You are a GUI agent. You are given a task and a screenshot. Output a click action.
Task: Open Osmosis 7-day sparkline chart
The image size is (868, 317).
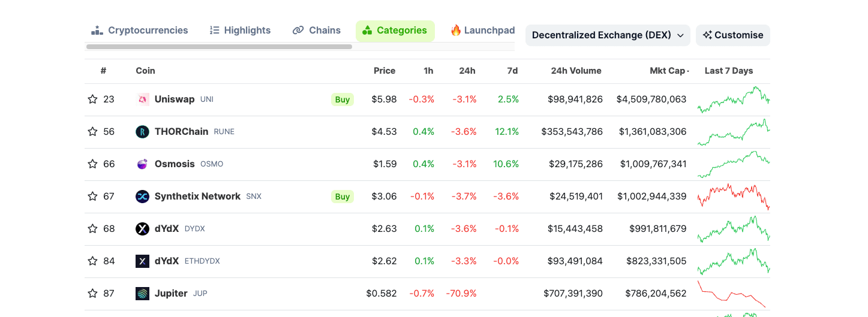[x=734, y=164]
